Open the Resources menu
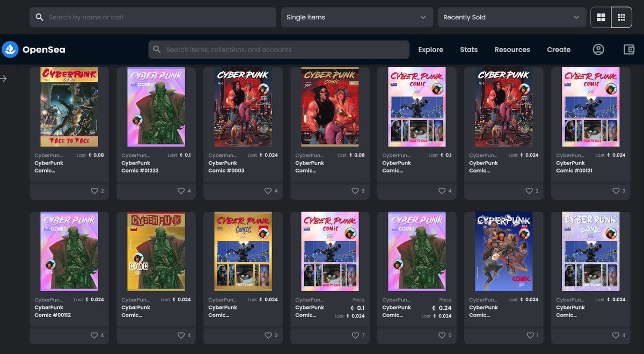Screen dimensions: 644x354 point(512,49)
